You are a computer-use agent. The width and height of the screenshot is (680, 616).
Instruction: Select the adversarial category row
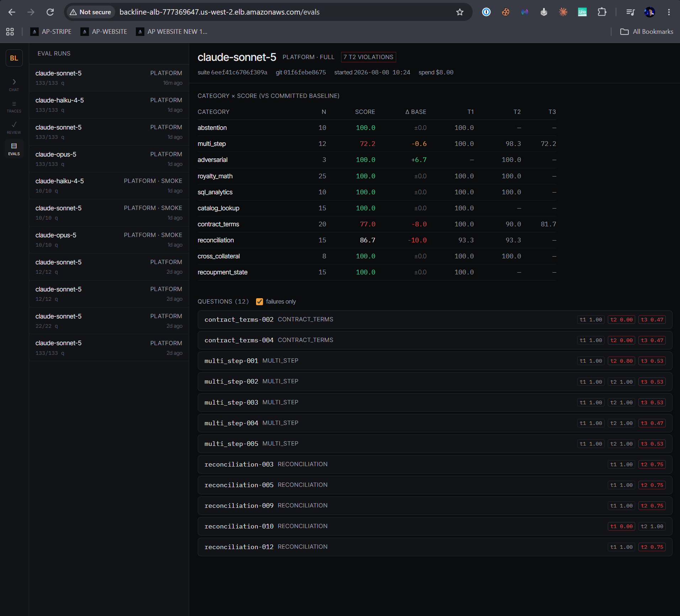pyautogui.click(x=377, y=160)
